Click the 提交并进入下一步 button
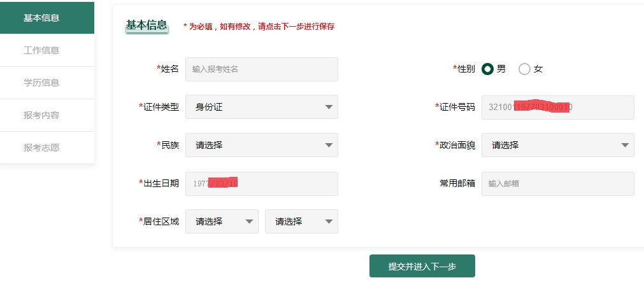644x285 pixels. pos(422,266)
